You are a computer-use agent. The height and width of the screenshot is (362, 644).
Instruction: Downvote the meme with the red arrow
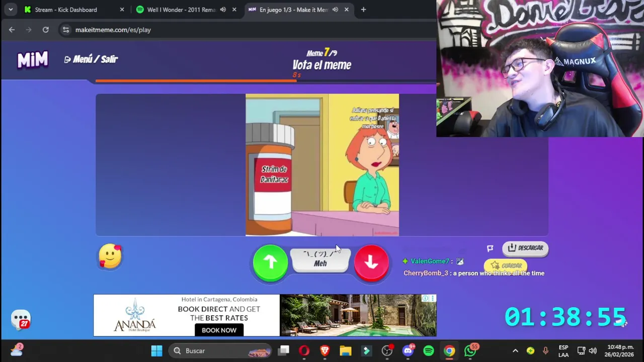pos(371,262)
